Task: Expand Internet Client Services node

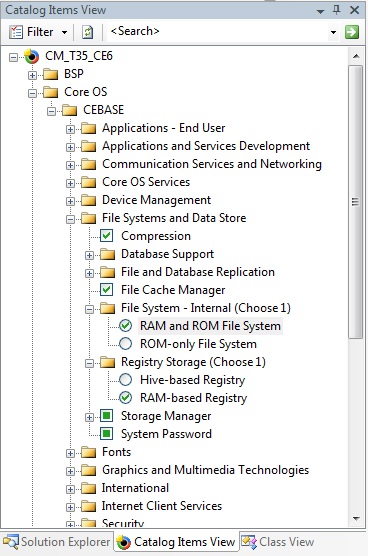Action: [70, 507]
